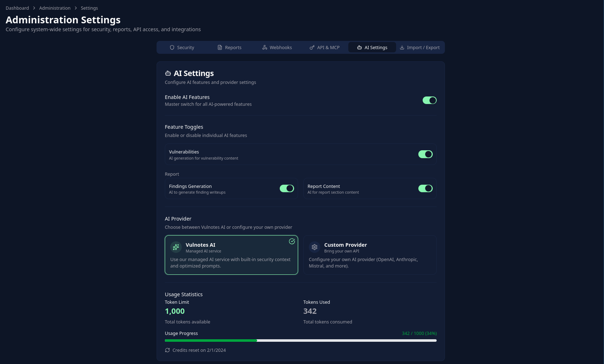The height and width of the screenshot is (364, 604).
Task: Click Credits reset on 2/1/2024 text
Action: coord(199,350)
